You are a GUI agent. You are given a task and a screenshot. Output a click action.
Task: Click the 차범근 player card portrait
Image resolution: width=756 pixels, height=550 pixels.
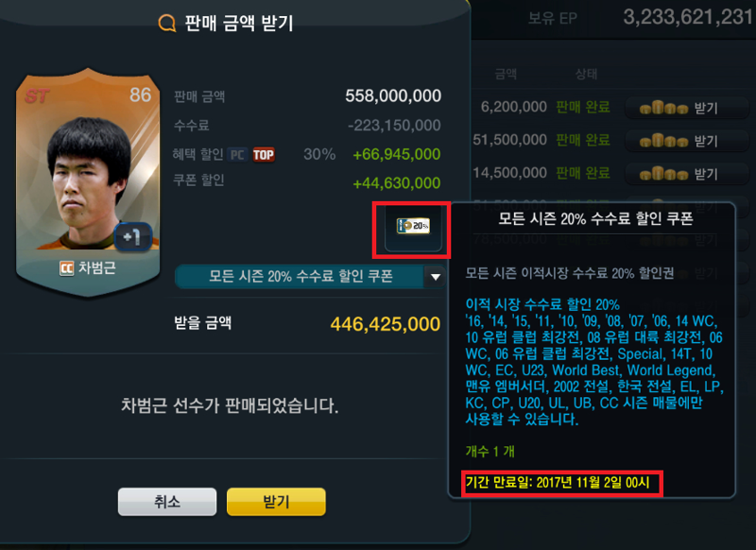click(x=88, y=180)
